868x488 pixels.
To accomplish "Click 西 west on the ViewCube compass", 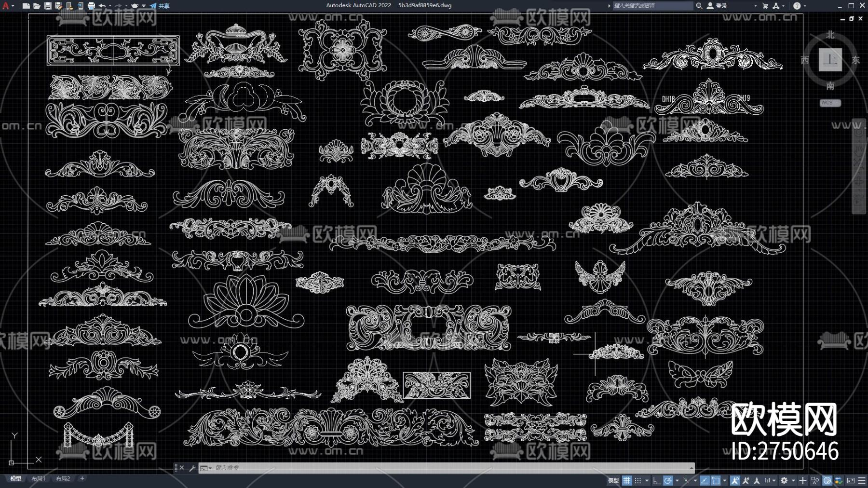I will pos(805,60).
